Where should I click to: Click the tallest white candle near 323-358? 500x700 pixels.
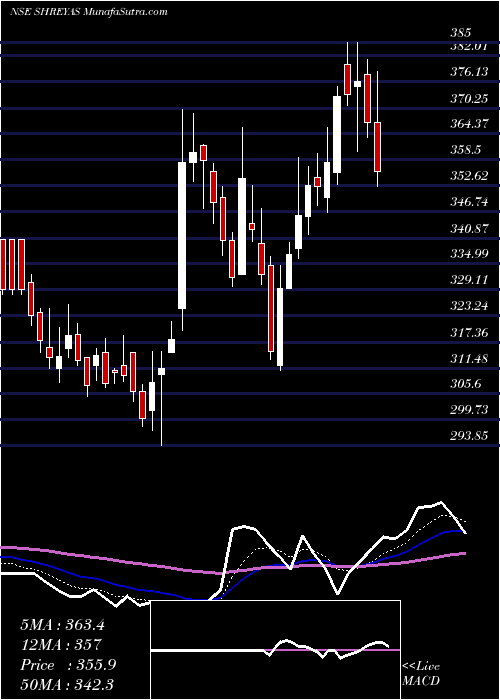pyautogui.click(x=182, y=235)
